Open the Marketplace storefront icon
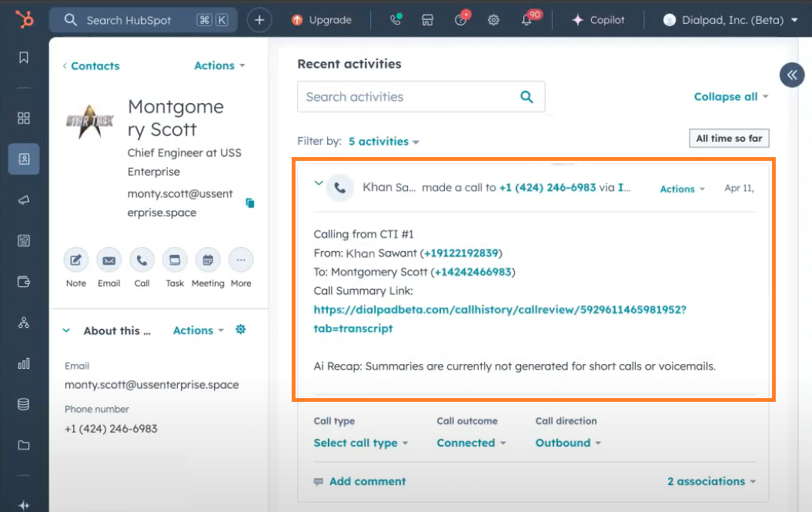 [428, 20]
